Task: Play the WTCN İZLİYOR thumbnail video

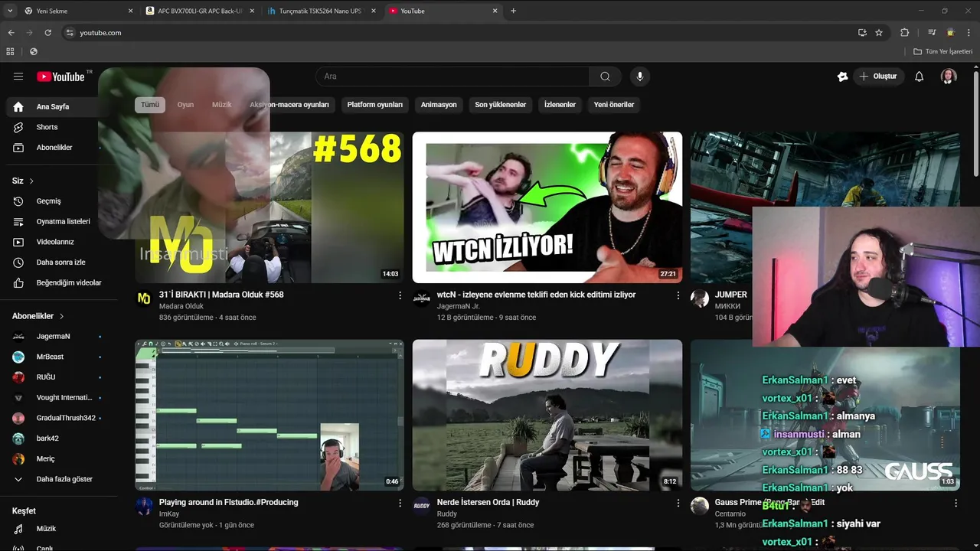Action: [x=547, y=207]
